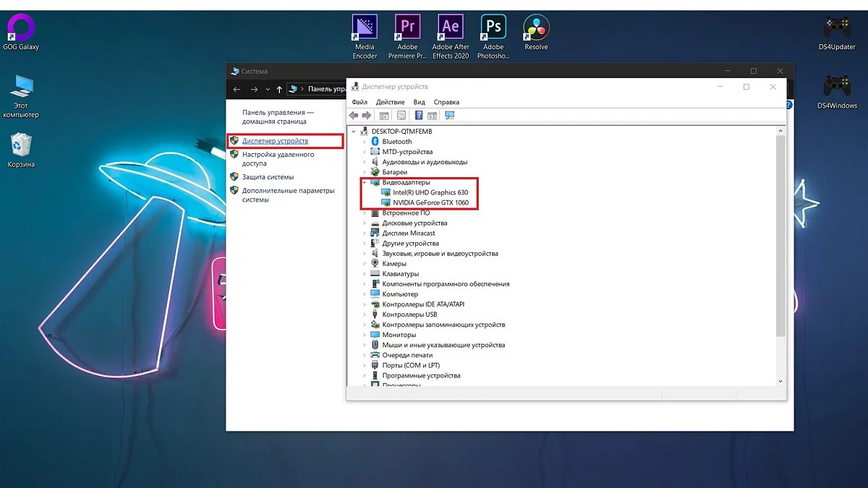Open the Вид menu
Image resolution: width=868 pixels, height=488 pixels.
tap(420, 102)
